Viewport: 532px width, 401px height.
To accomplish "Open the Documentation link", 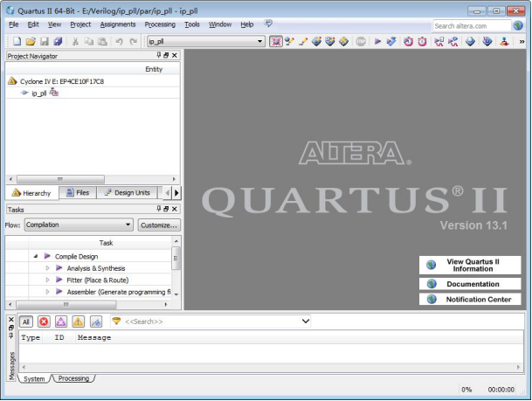I will coord(470,284).
